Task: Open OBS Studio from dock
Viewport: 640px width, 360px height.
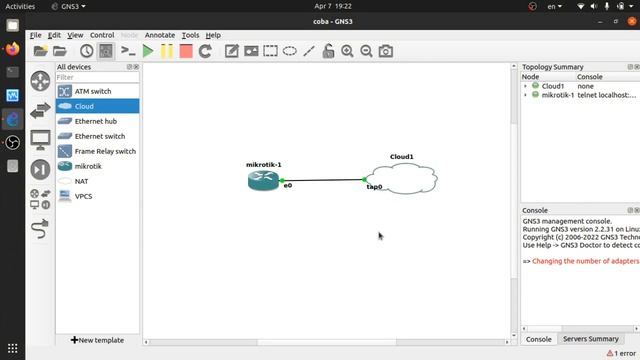Action: click(x=13, y=142)
